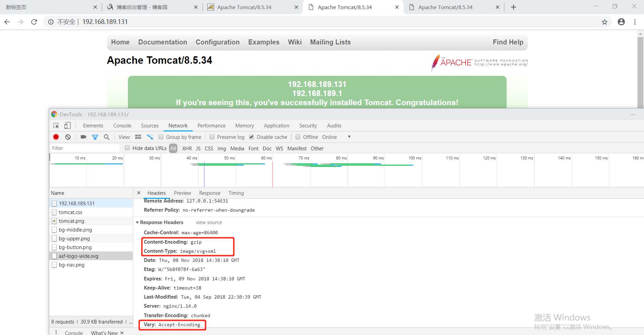Screen dimensions: 644x335
Task: Bookmark this page with the star icon
Action: 605,22
